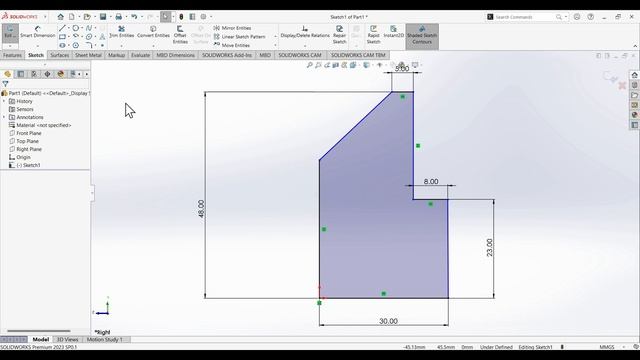This screenshot has width=640, height=360.
Task: Open FeatureManager Design Tree tab icon
Action: (x=7, y=74)
